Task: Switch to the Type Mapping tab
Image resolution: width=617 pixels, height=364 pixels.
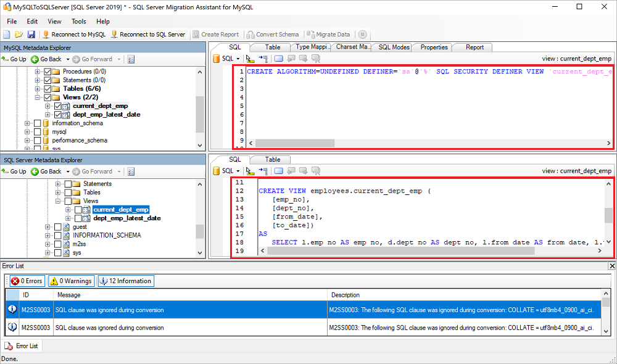Action: (x=311, y=48)
